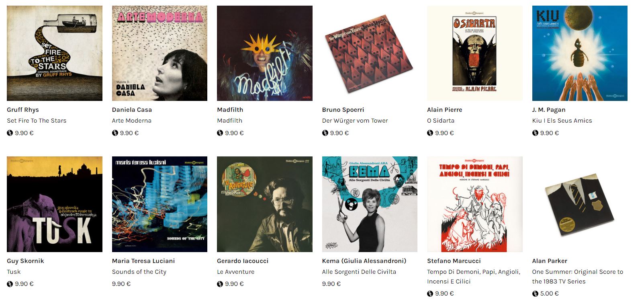Open the Madfilth neon album cover
Image resolution: width=644 pixels, height=308 pixels.
click(x=265, y=53)
